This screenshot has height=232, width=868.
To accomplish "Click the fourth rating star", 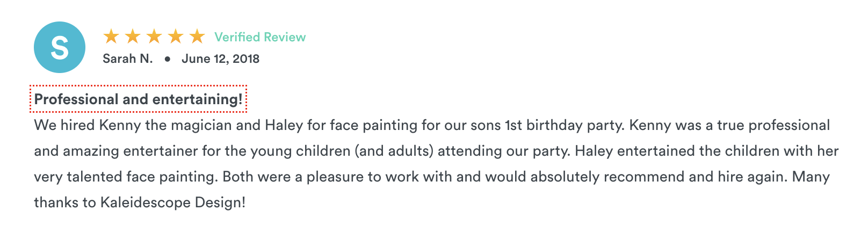I will (176, 37).
